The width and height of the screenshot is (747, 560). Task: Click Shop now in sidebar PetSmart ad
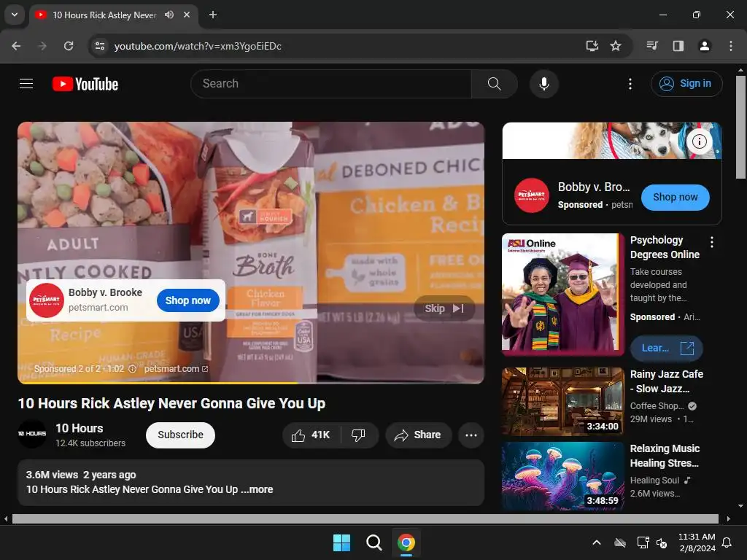675,197
